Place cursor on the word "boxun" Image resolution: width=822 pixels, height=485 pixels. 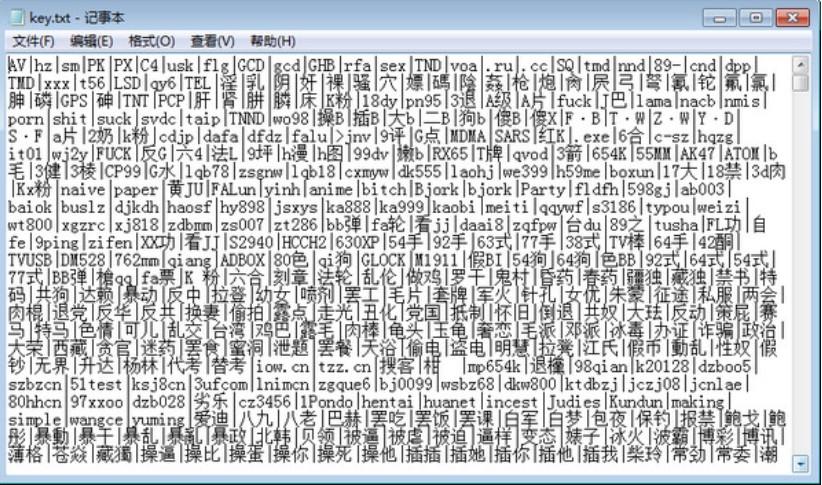[x=632, y=171]
